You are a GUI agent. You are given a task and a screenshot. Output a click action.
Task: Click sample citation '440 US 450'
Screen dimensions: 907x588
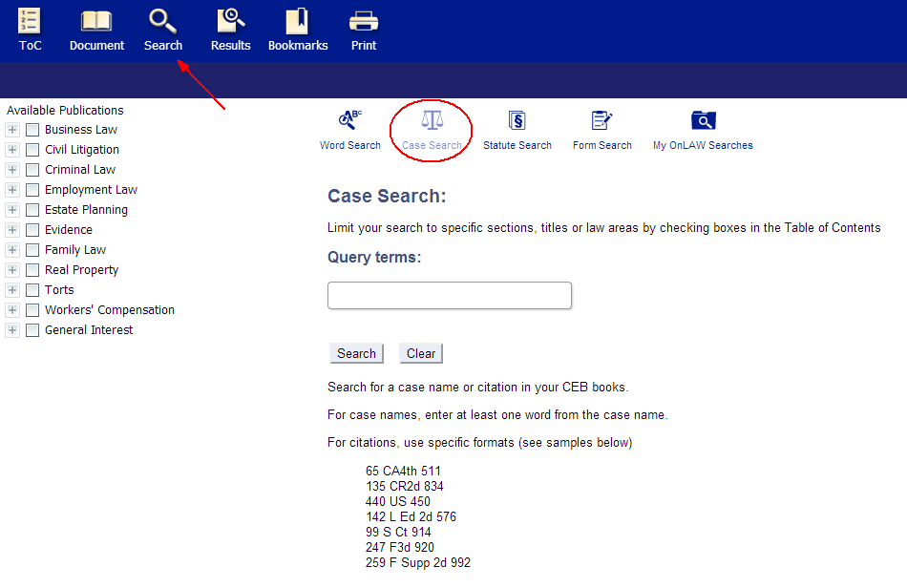(x=398, y=501)
